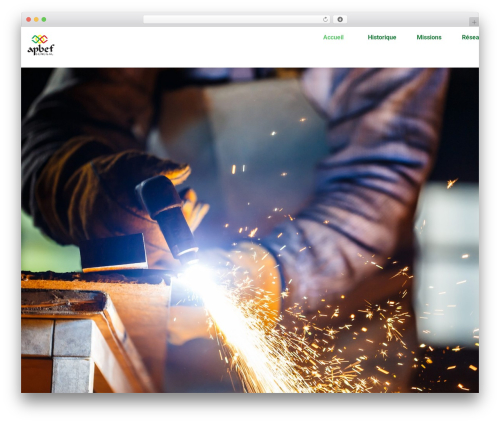The height and width of the screenshot is (423, 500).
Task: Maximize window using the green button
Action: pos(44,20)
